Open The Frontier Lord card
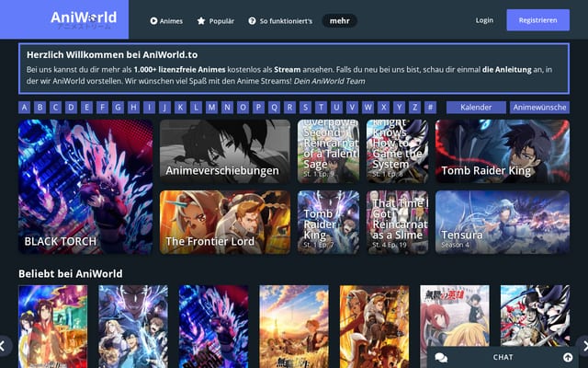 (225, 223)
